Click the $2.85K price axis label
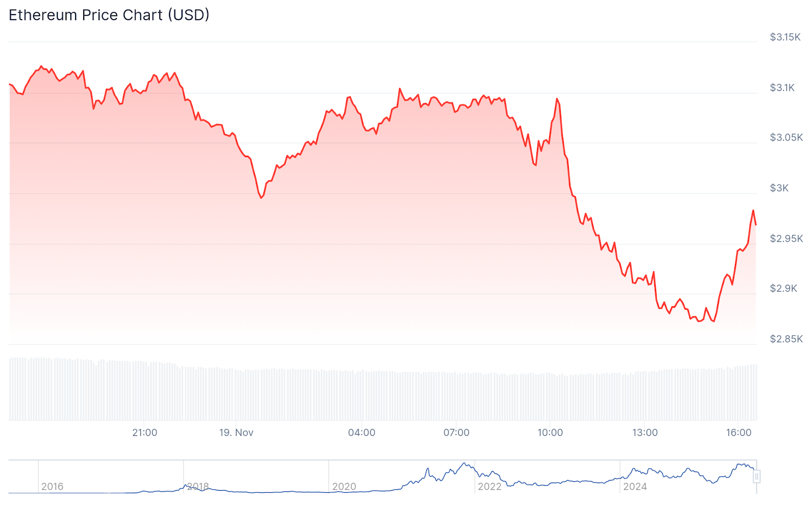 (786, 339)
